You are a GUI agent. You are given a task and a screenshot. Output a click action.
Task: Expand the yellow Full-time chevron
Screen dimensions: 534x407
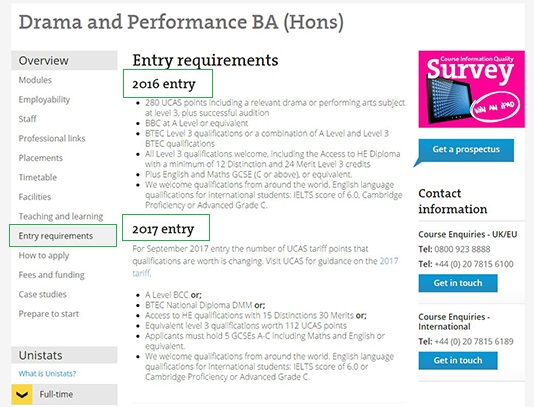(x=22, y=394)
